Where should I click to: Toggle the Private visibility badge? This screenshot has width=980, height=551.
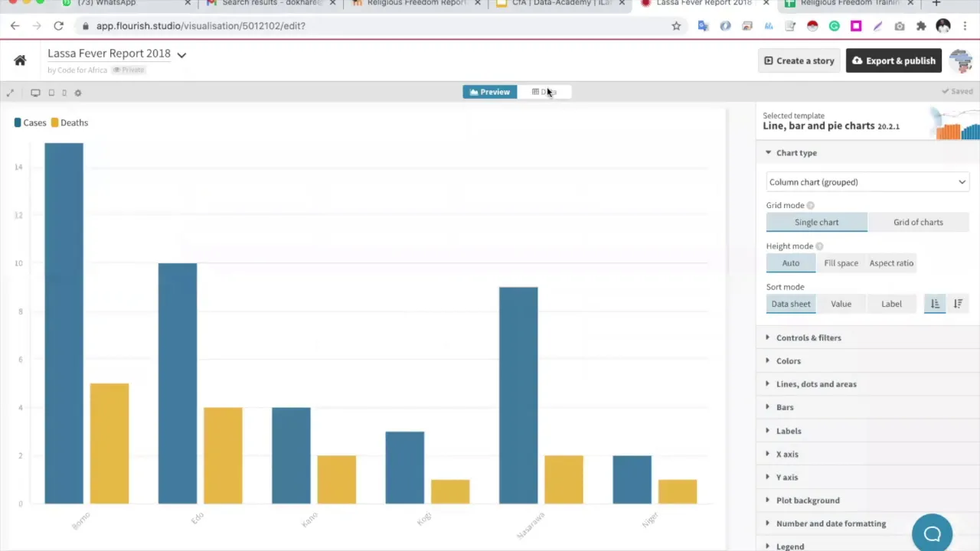click(129, 70)
